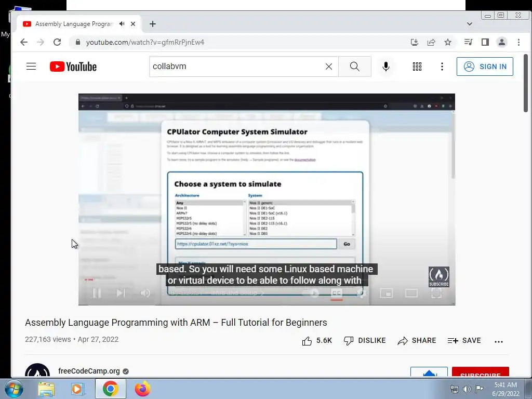
Task: Close the Assembly Language tab
Action: pos(133,24)
